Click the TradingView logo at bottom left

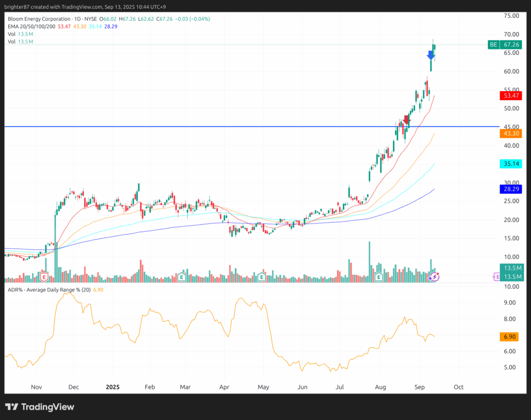[x=39, y=407]
